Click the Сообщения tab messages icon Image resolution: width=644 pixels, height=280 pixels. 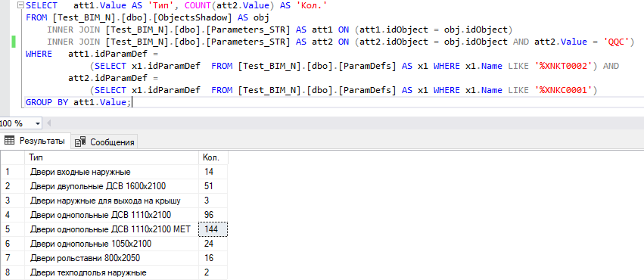(81, 142)
